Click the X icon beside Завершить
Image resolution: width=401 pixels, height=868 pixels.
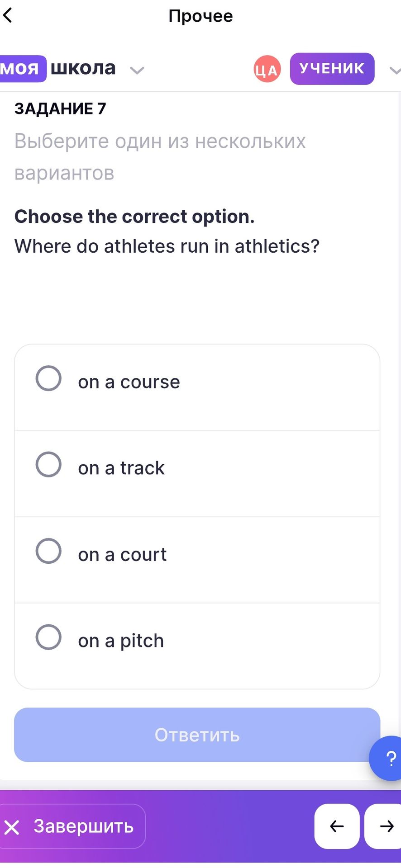(x=12, y=827)
